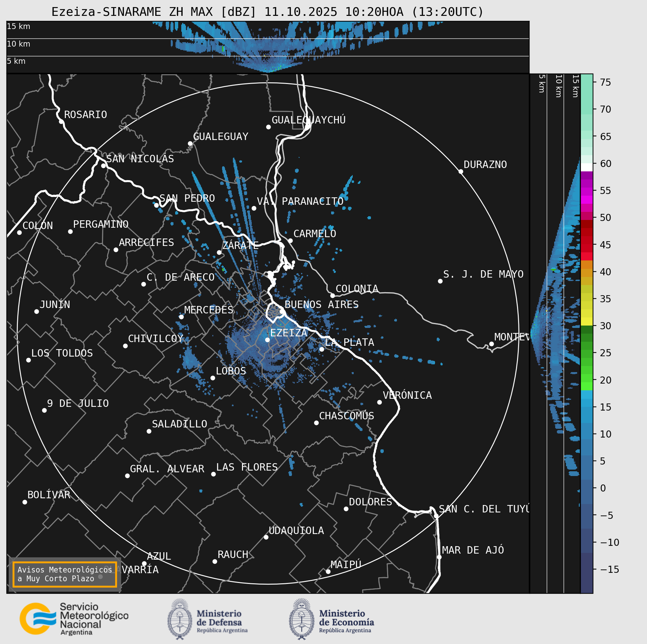Click the CHASCOMÚS city dot
647x644 pixels.
click(316, 423)
